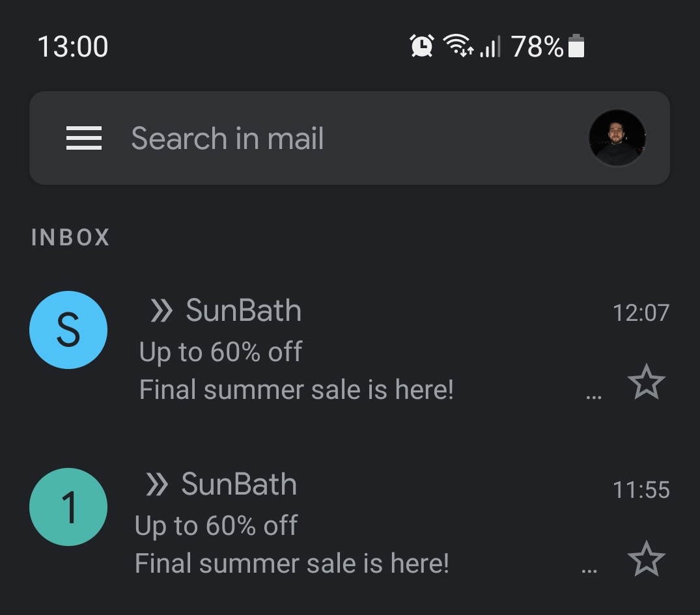Open the hamburger navigation menu
This screenshot has width=700, height=615.
pyautogui.click(x=84, y=138)
